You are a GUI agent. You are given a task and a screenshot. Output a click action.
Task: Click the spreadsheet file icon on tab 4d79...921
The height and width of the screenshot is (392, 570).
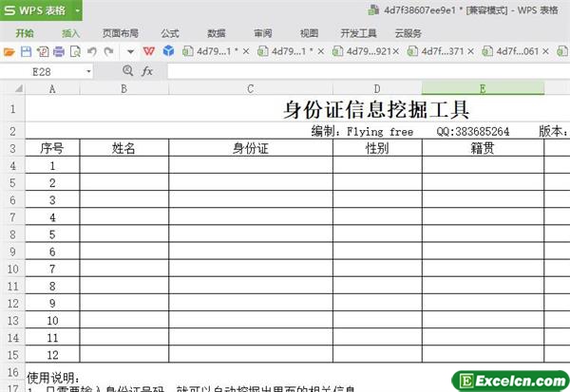(x=337, y=51)
